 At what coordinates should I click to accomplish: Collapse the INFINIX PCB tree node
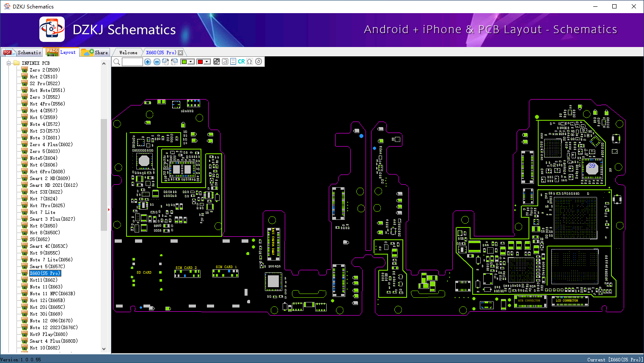[x=8, y=63]
